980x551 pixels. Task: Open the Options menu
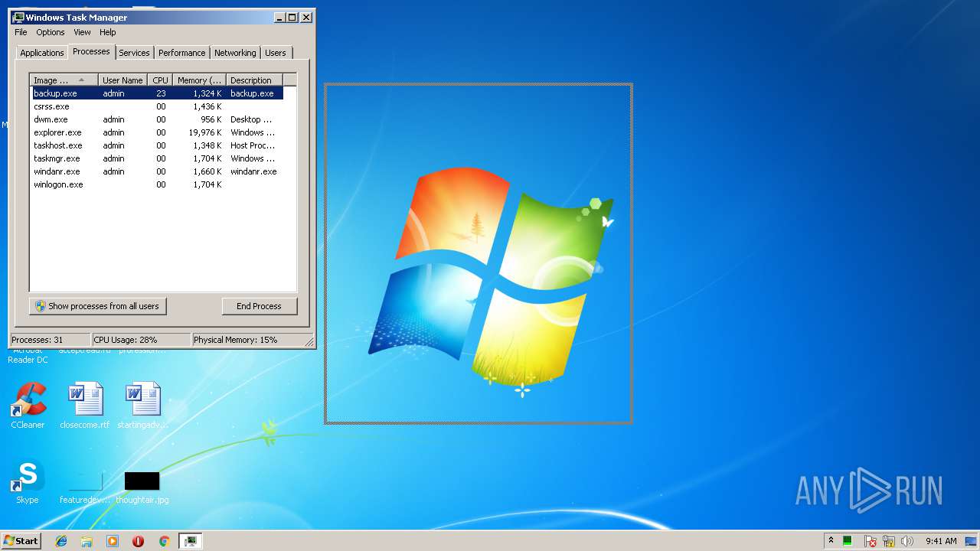click(51, 32)
